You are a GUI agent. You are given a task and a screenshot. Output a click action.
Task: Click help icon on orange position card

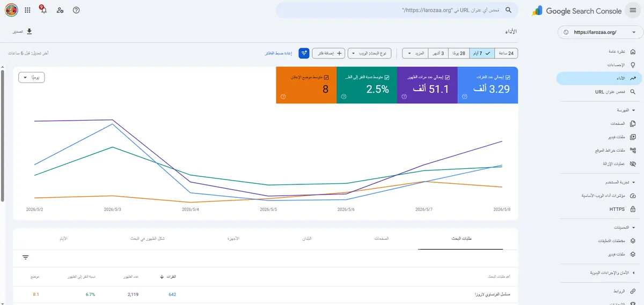coord(283,97)
